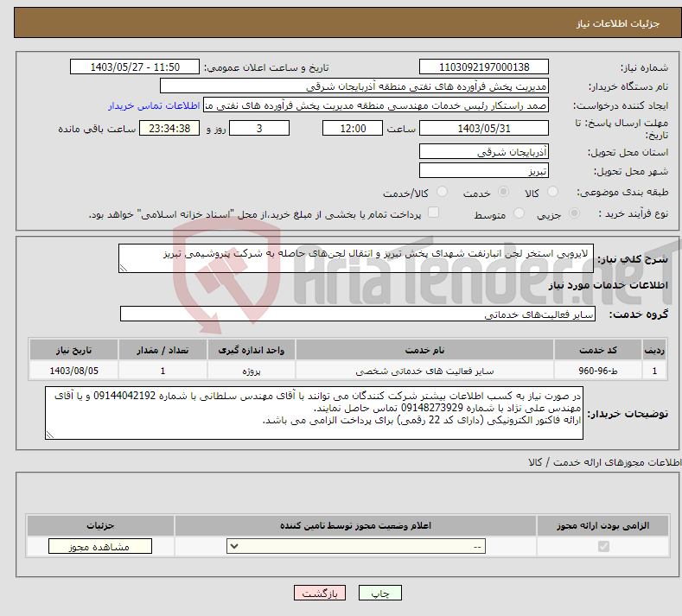682x616 pixels.
Task: Click the quantity cell in service row 1
Action: pos(163,371)
